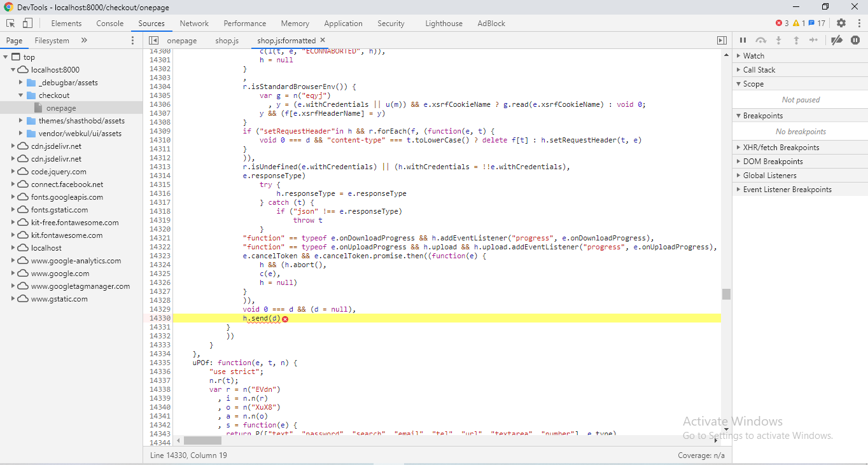Expand the code.jquery.com domain node
868x465 pixels.
[13, 172]
